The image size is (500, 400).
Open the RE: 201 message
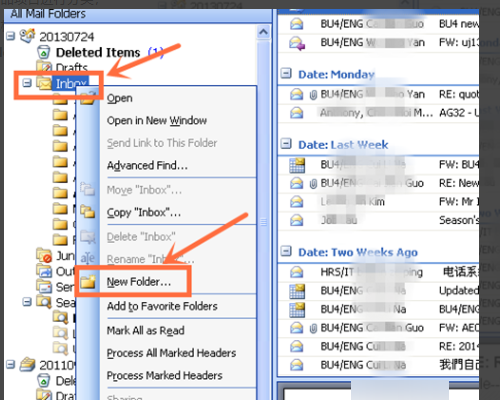pyautogui.click(x=378, y=347)
